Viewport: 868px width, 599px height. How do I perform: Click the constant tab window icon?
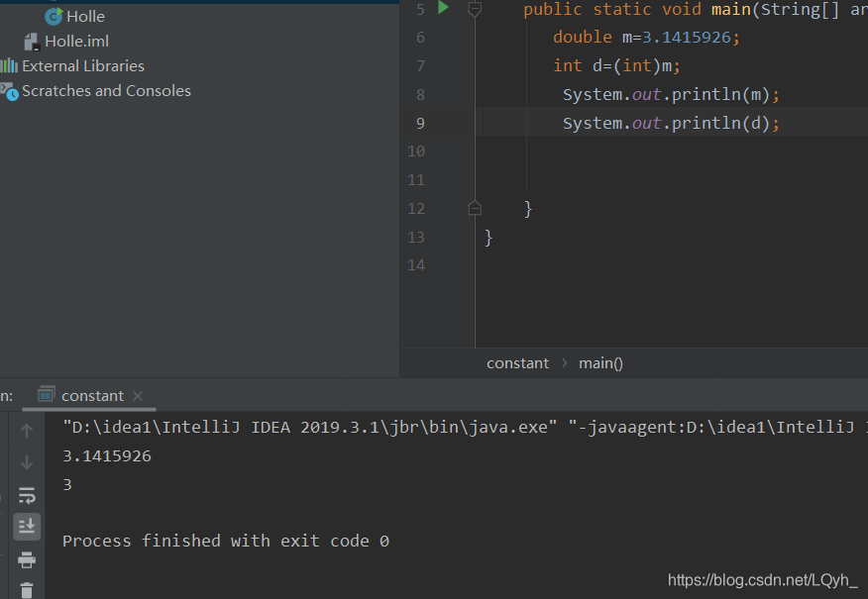point(46,395)
